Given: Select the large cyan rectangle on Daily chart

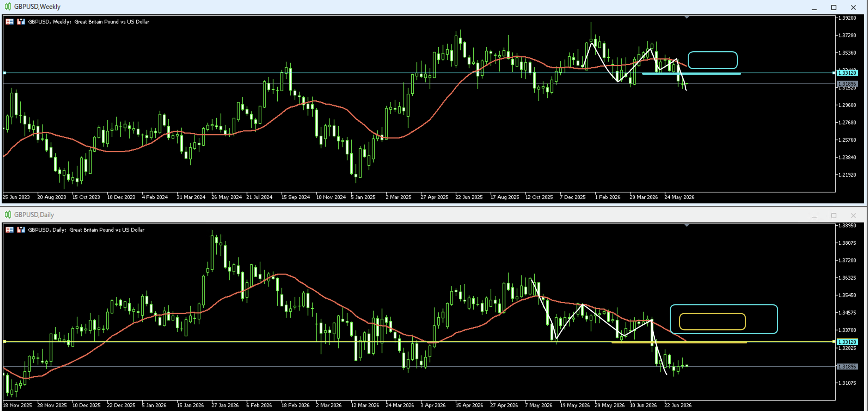Looking at the screenshot, I should pyautogui.click(x=724, y=319).
